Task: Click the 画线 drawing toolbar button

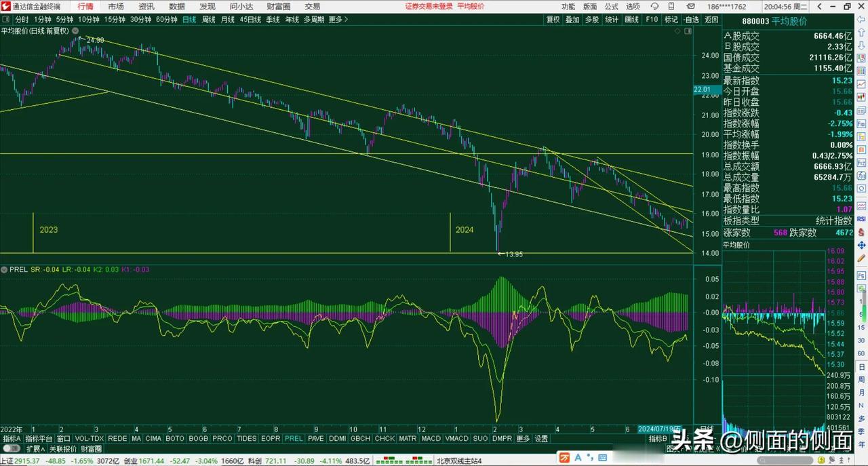Action: 632,20
